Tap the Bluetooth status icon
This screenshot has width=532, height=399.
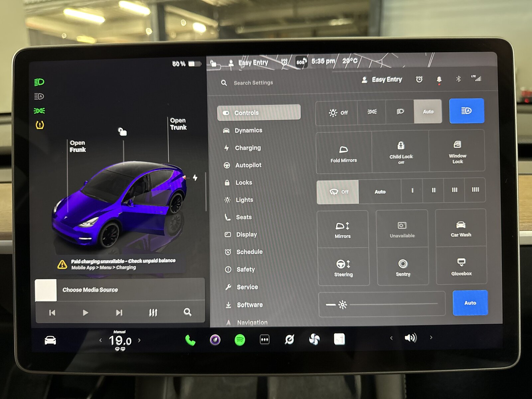click(458, 79)
